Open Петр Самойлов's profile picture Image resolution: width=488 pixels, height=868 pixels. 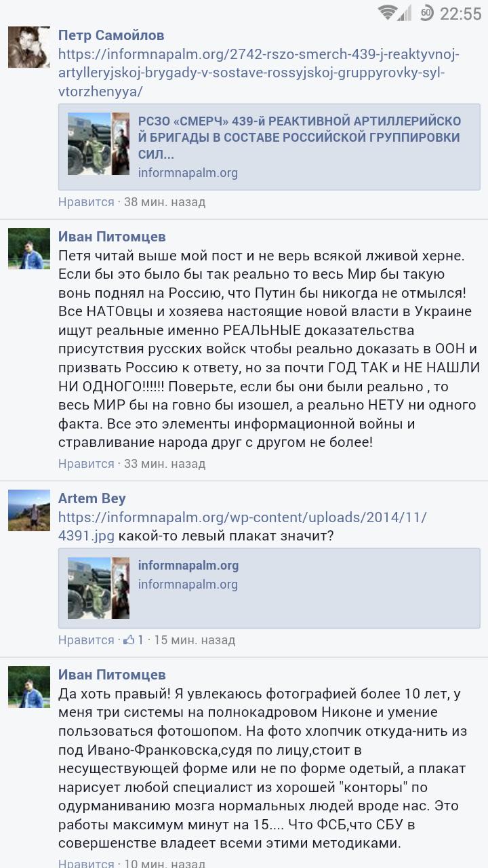[x=29, y=47]
